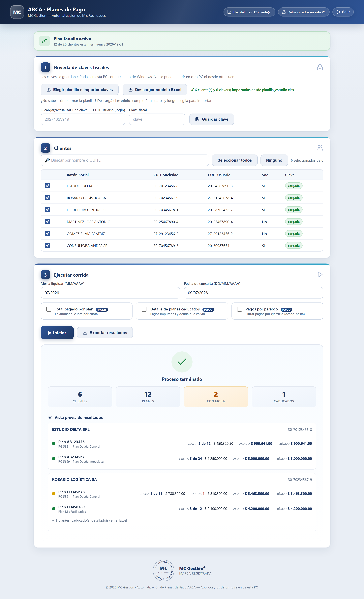The width and height of the screenshot is (364, 599).
Task: Click the Fecha de consulta field
Action: point(254,293)
